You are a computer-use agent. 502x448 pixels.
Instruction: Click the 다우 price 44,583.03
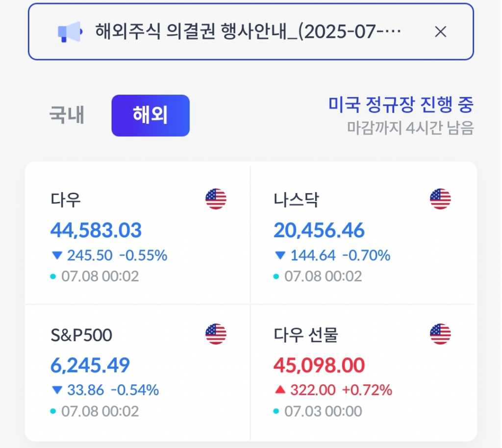tap(96, 230)
